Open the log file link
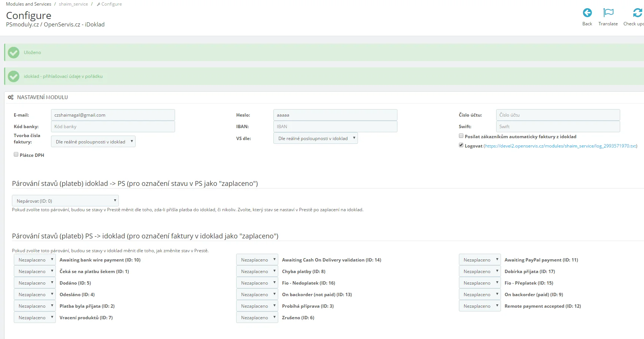 [560, 146]
